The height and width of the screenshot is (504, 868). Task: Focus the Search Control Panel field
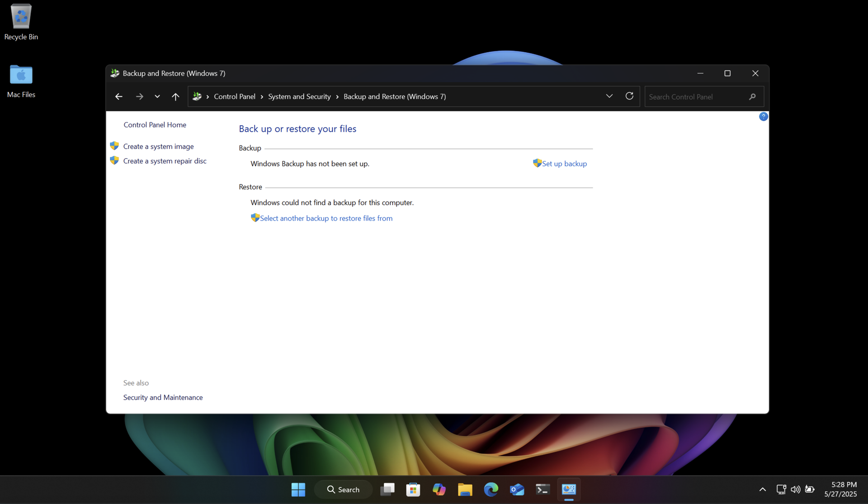coord(704,97)
